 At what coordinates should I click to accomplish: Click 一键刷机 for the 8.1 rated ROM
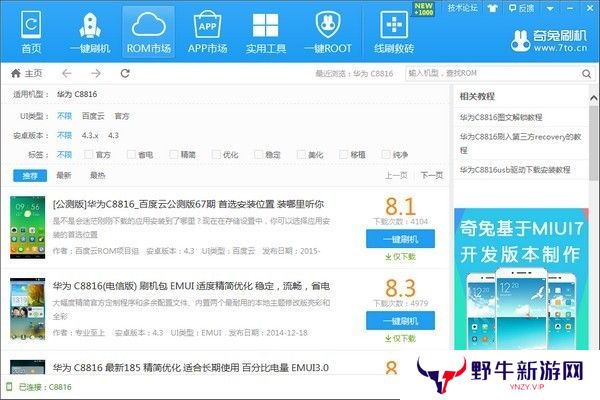[400, 239]
